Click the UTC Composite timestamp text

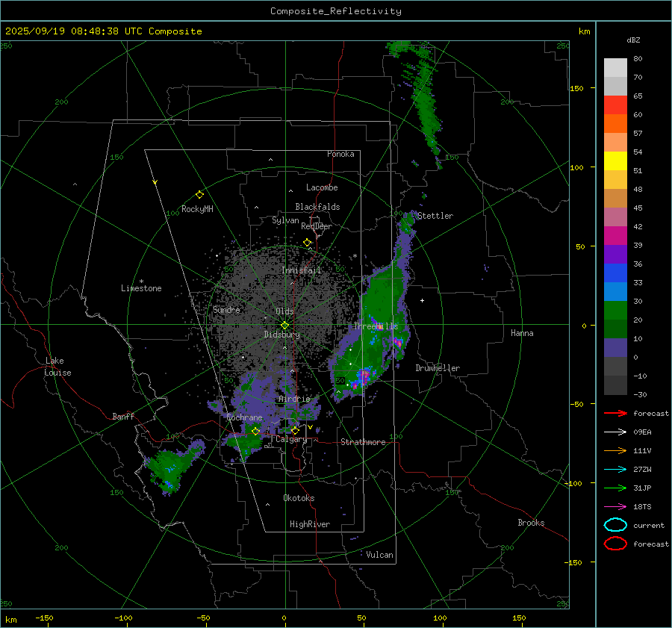pyautogui.click(x=103, y=31)
